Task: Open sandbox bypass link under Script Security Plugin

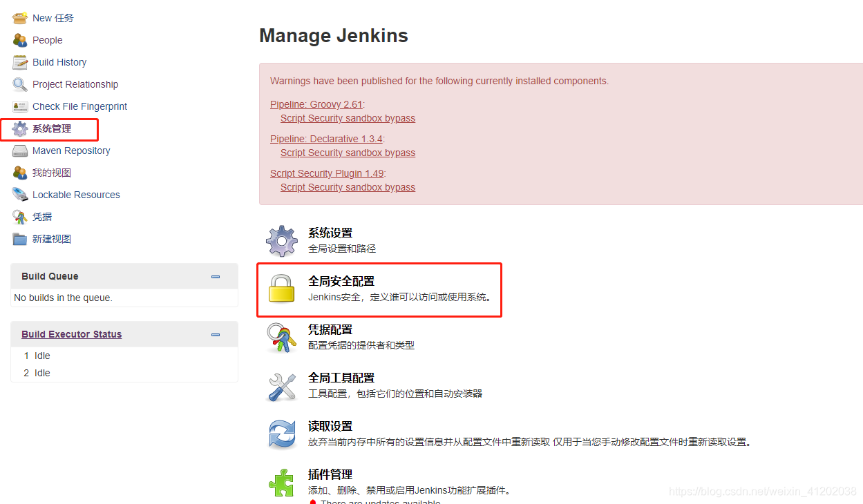Action: [348, 187]
